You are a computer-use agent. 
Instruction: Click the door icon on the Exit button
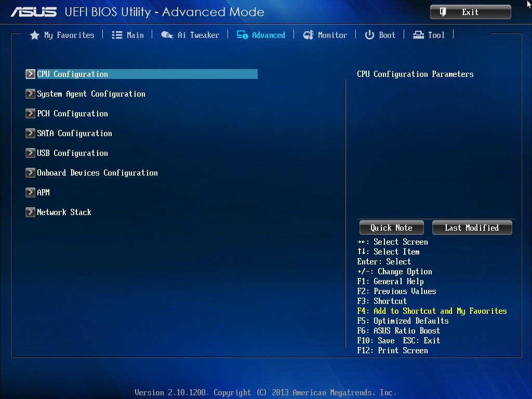443,12
